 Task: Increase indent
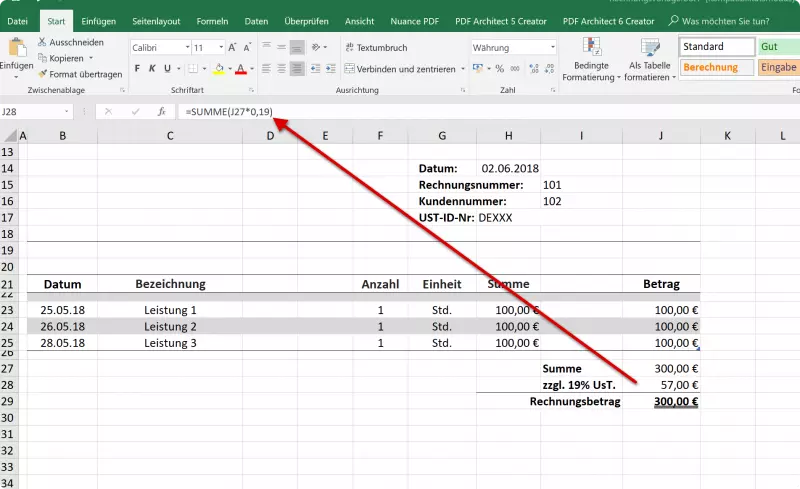click(331, 68)
